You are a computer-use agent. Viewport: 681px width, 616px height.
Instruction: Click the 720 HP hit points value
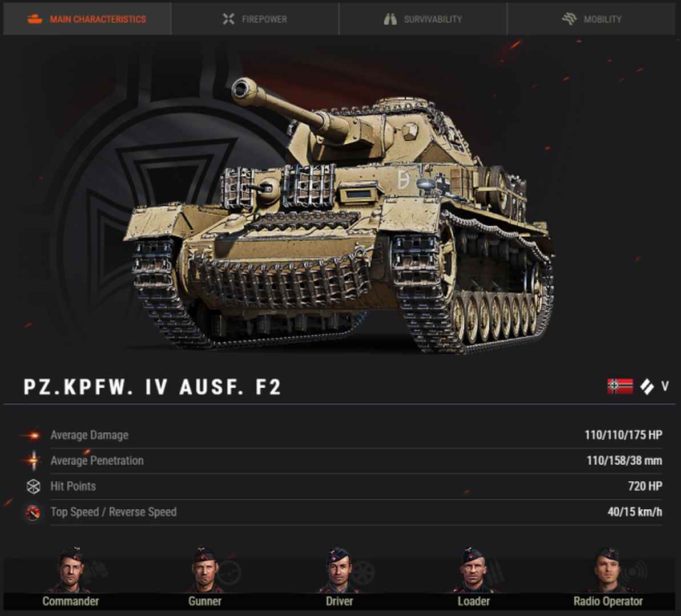coord(645,486)
